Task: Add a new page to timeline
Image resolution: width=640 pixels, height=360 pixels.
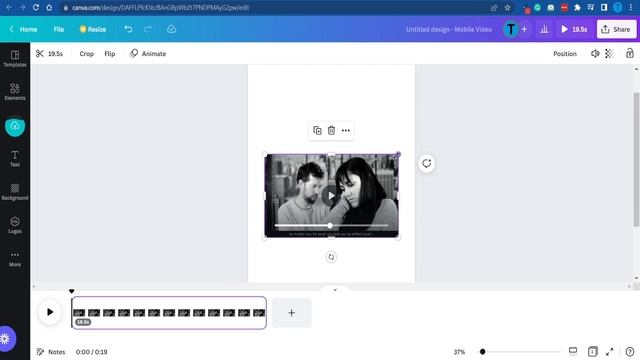Action: point(291,313)
